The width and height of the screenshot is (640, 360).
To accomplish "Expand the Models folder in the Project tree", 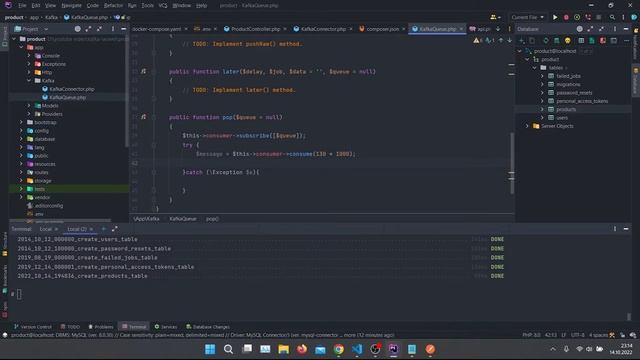I will 29,106.
